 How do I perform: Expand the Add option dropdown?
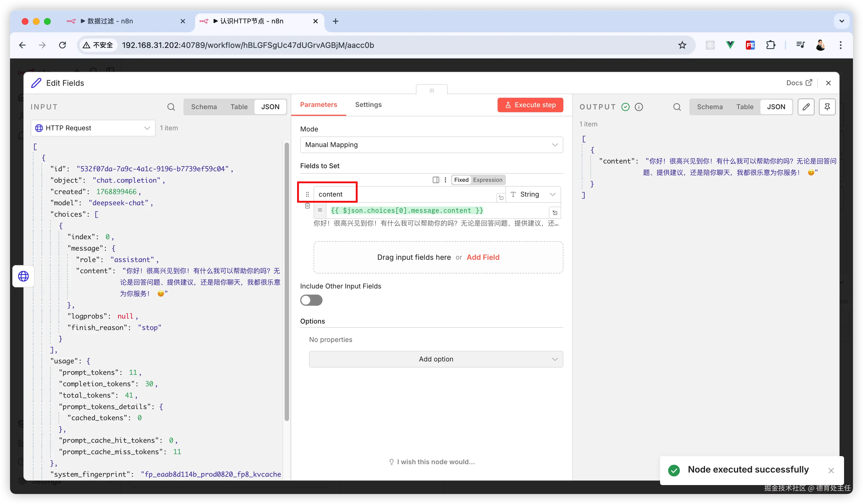[x=436, y=359]
